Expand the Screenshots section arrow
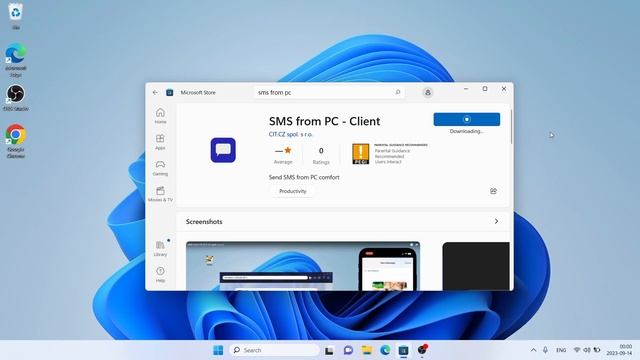 496,221
